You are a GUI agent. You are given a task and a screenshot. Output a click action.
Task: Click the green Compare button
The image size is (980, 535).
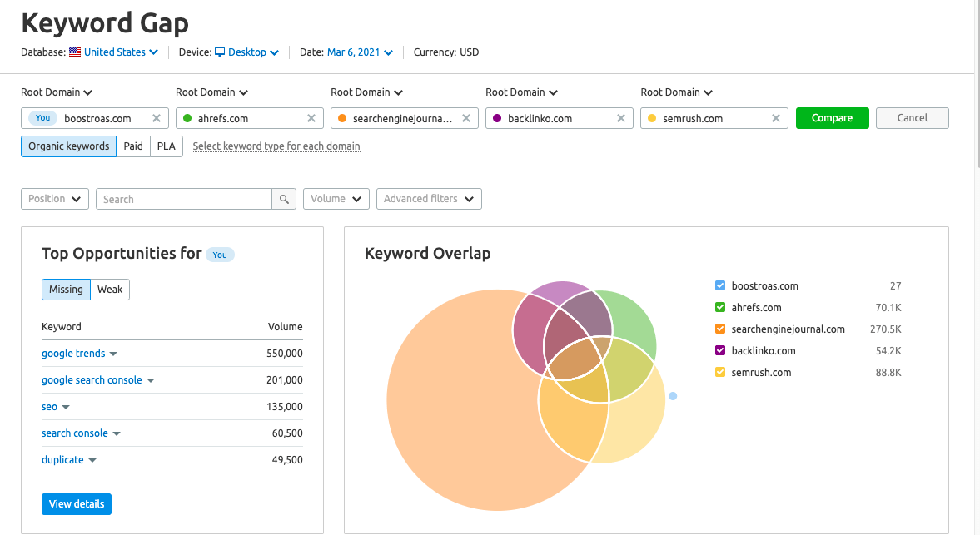point(832,118)
